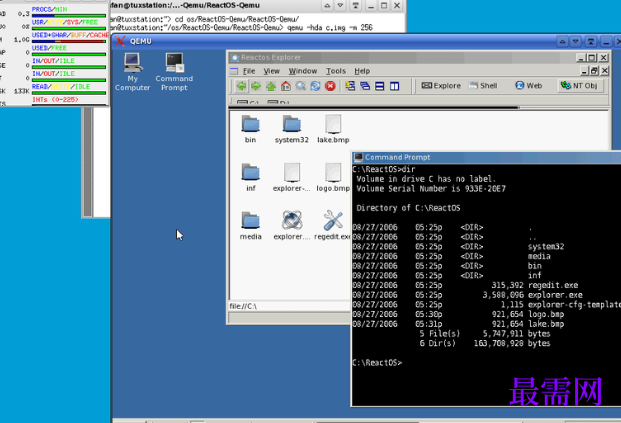This screenshot has height=423, width=621.
Task: Click the Home icon in Explorer toolbar
Action: click(286, 86)
